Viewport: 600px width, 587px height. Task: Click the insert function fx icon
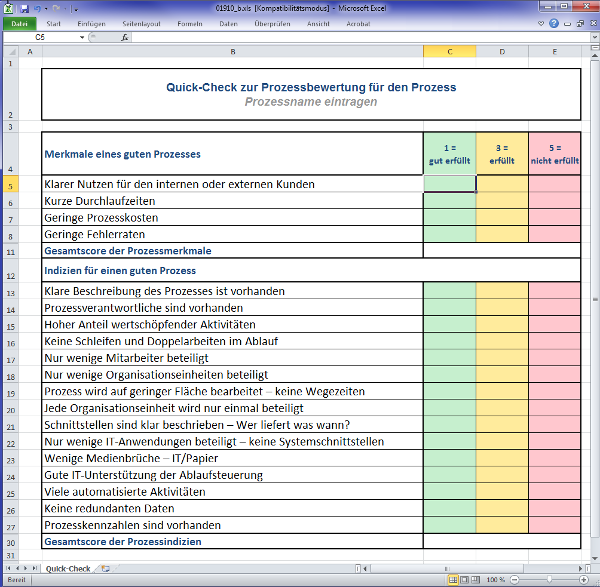pos(125,37)
